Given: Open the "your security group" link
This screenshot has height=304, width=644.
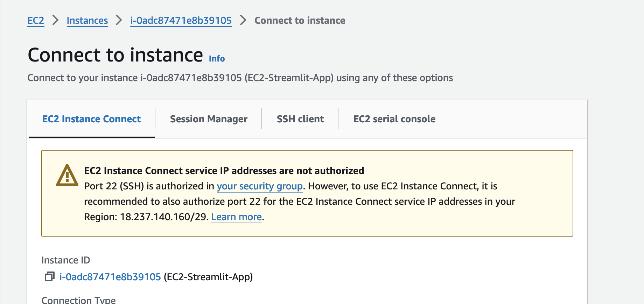Looking at the screenshot, I should (x=260, y=186).
